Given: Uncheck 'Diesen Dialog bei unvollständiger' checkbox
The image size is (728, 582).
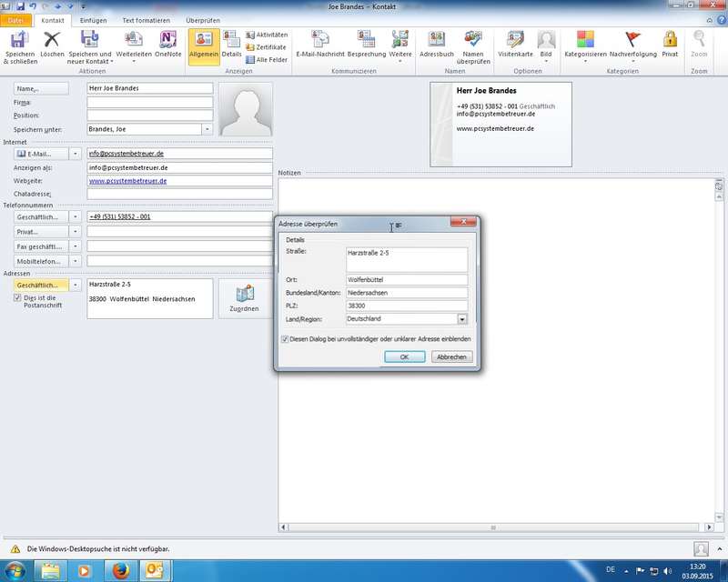Looking at the screenshot, I should pos(285,339).
